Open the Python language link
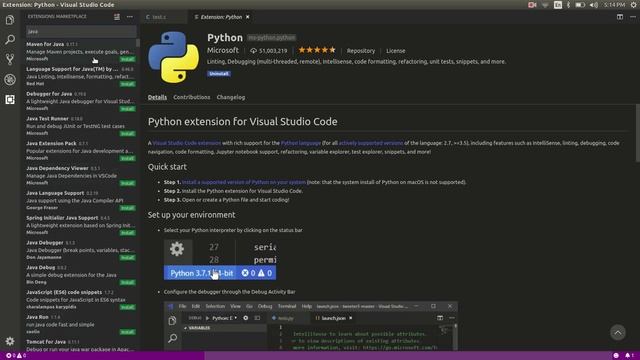The width and height of the screenshot is (640, 360). click(301, 143)
